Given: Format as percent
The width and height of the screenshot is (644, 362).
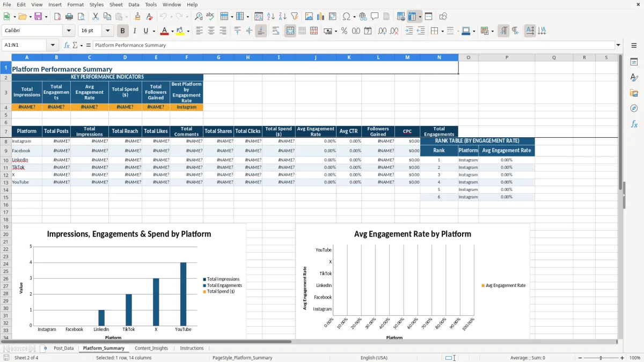Looking at the screenshot, I should (344, 31).
